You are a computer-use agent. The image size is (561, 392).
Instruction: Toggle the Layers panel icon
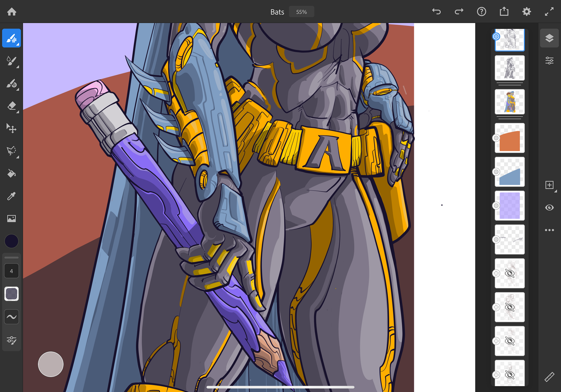[549, 38]
